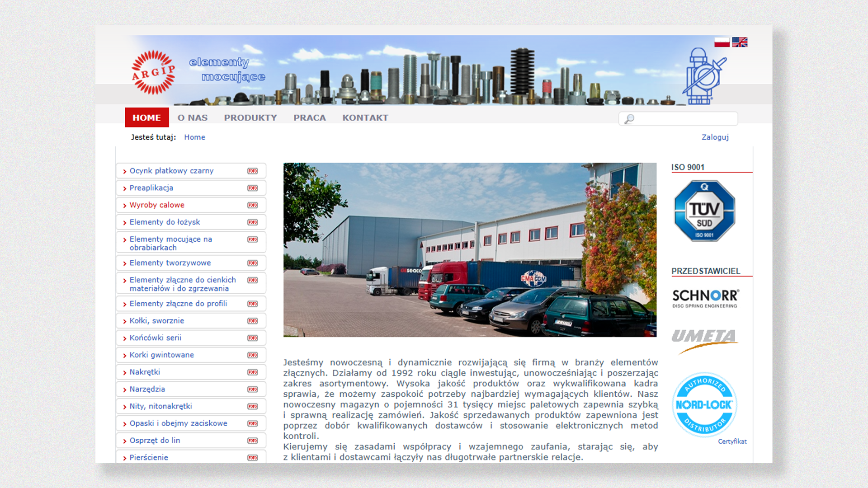Image resolution: width=868 pixels, height=488 pixels.
Task: Click the Zaloguj login link
Action: 715,137
